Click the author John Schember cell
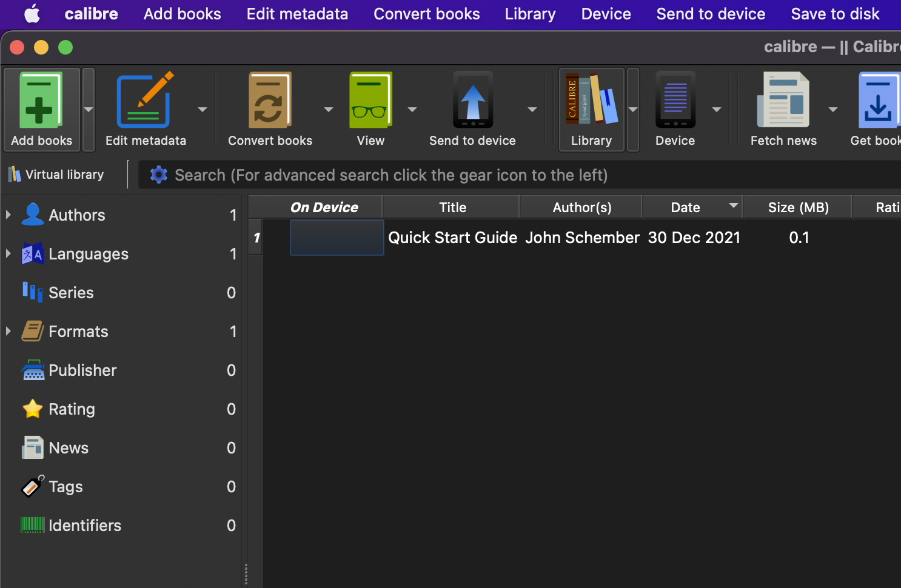The image size is (901, 588). point(582,238)
